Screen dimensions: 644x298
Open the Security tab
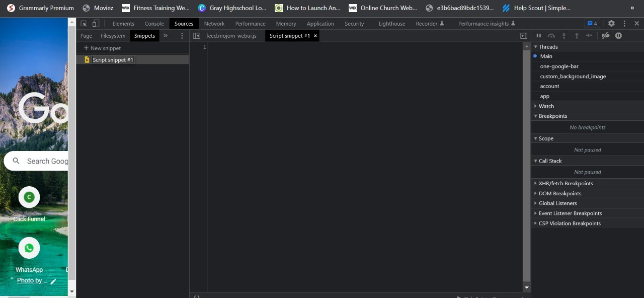click(354, 24)
